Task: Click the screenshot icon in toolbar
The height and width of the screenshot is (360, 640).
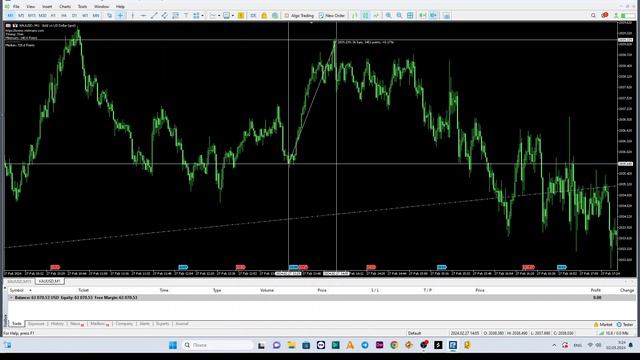Action: [446, 16]
